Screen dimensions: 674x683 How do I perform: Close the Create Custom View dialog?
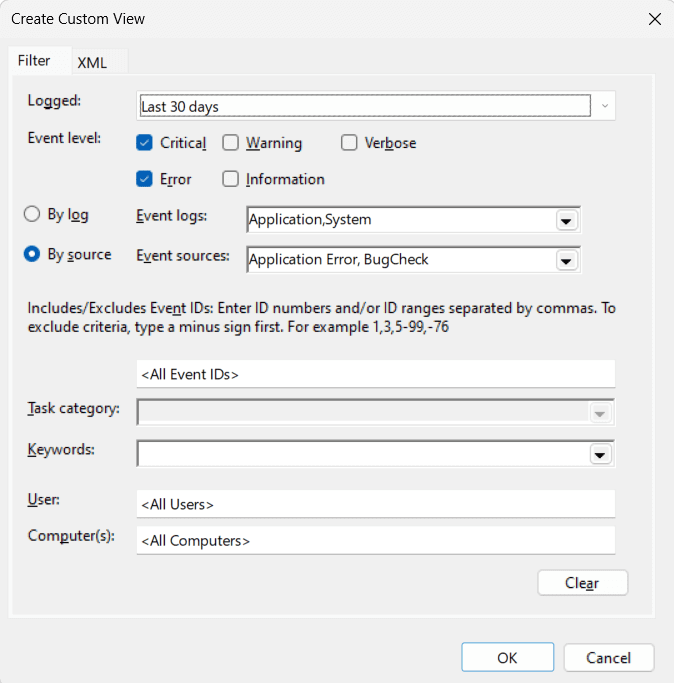pos(655,18)
